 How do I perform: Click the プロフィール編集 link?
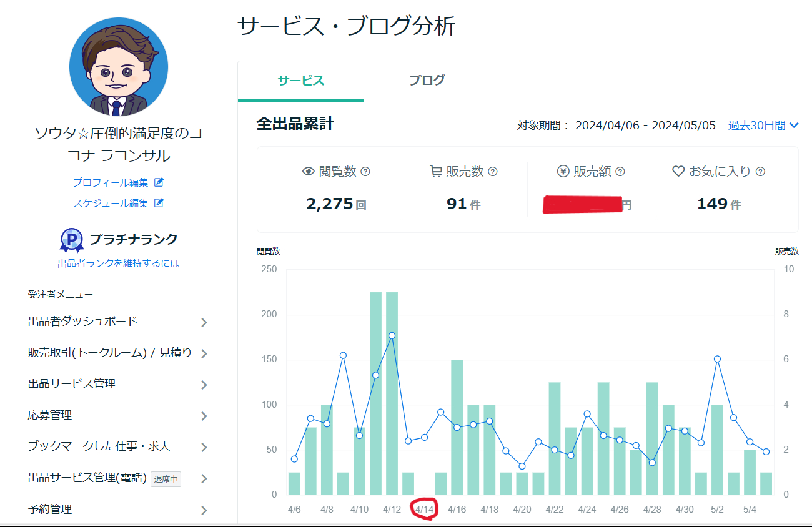(x=112, y=183)
